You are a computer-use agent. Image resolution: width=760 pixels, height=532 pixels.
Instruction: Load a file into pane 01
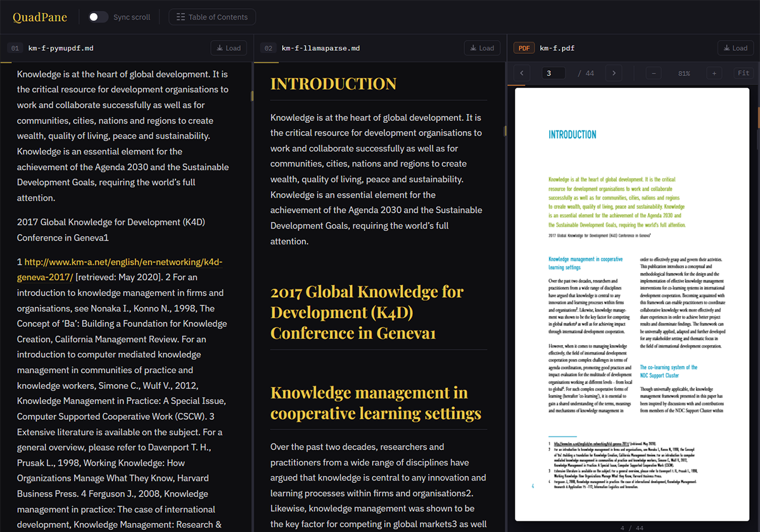pos(229,48)
